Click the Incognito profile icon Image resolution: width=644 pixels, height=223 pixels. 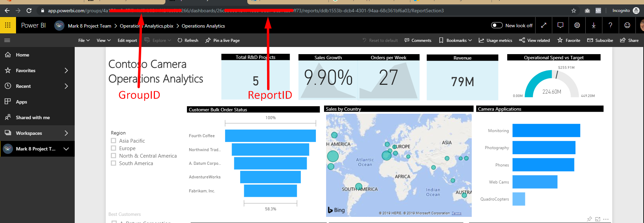click(636, 11)
